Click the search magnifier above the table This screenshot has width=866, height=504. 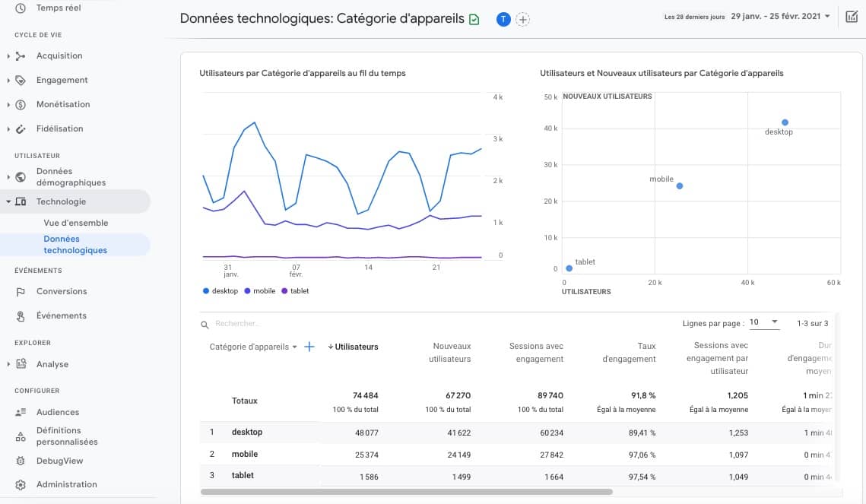(x=204, y=324)
